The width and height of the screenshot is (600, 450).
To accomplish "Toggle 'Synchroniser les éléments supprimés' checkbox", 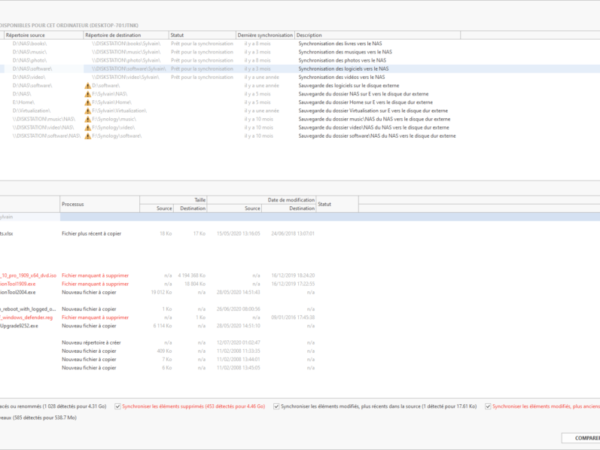I will click(x=119, y=406).
